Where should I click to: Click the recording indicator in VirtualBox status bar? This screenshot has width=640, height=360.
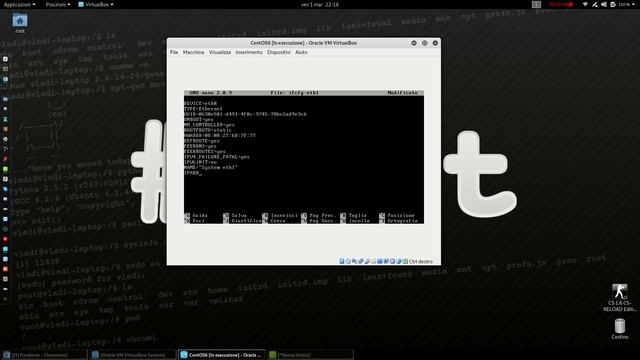386,261
